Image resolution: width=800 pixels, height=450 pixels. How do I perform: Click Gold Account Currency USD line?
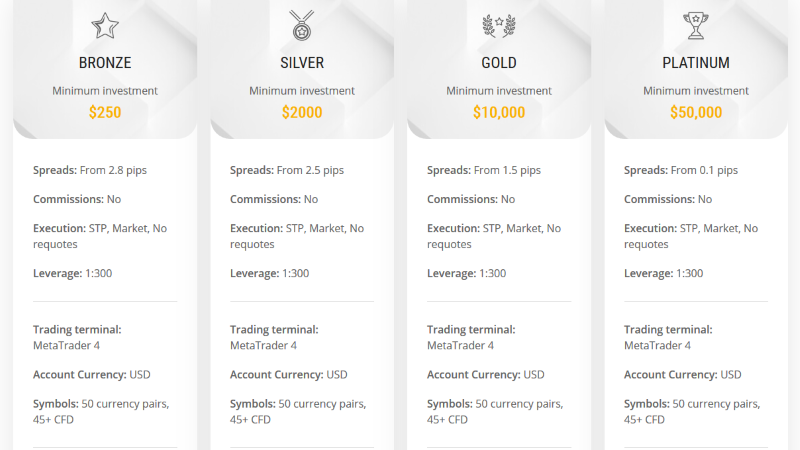pyautogui.click(x=486, y=374)
